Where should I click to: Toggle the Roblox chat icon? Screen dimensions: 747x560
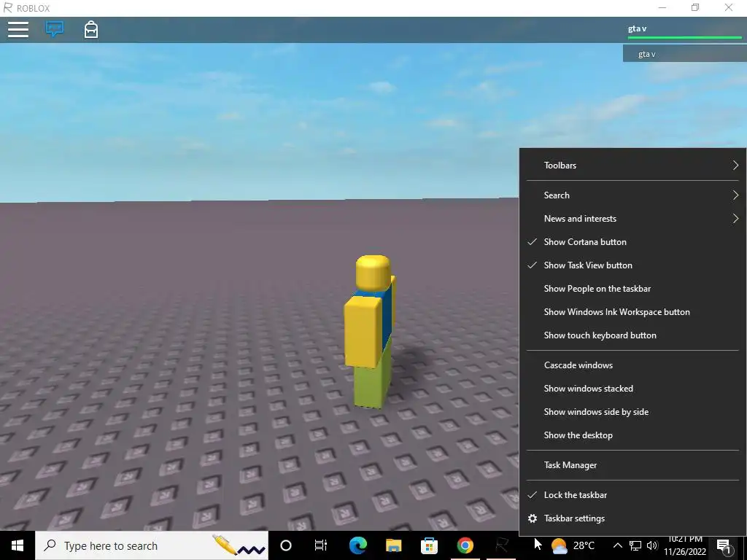point(54,29)
